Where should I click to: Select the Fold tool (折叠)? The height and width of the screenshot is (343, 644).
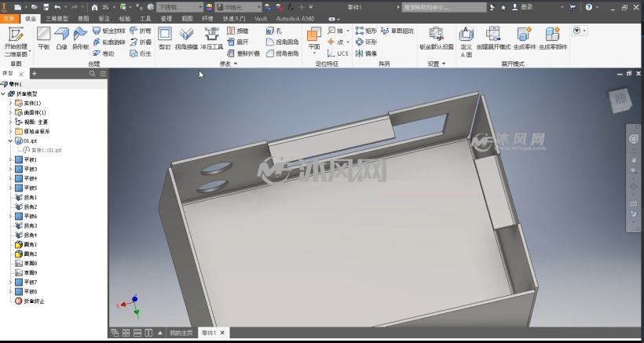pyautogui.click(x=141, y=42)
